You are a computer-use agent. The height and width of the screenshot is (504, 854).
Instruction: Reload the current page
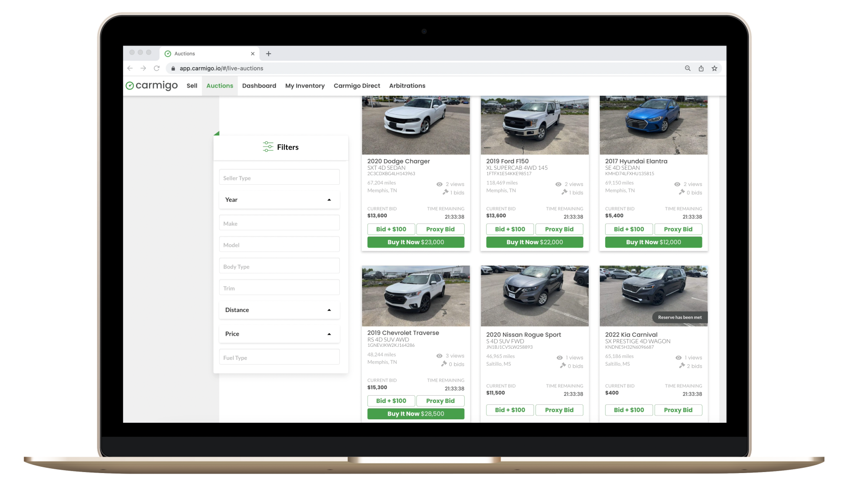[x=156, y=68]
